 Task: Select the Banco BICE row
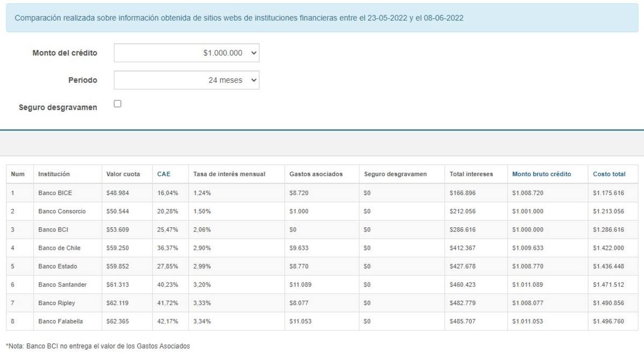point(322,193)
